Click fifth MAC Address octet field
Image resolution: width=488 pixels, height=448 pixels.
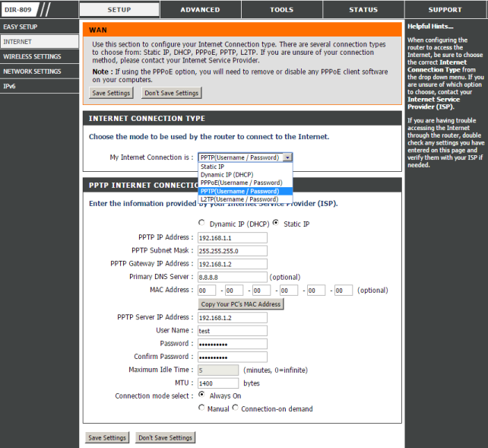pyautogui.click(x=316, y=291)
